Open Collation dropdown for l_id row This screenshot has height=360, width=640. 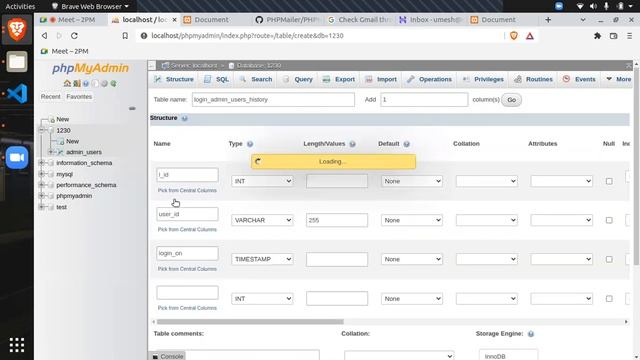coord(487,181)
